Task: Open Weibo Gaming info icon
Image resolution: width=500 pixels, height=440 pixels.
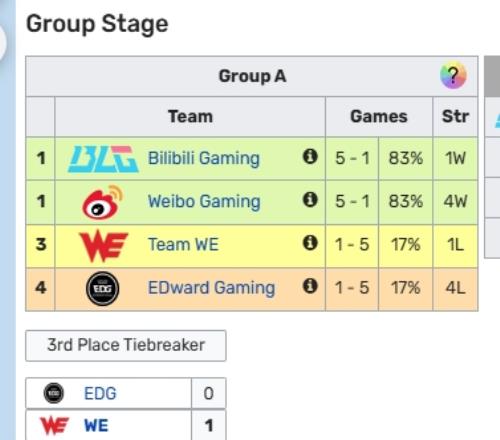Action: (x=310, y=200)
